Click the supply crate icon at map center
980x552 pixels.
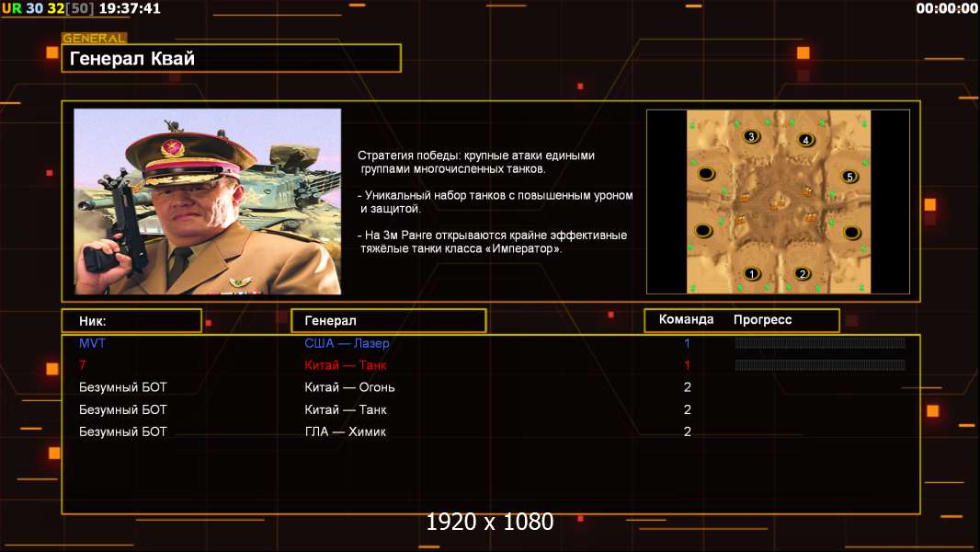[777, 203]
